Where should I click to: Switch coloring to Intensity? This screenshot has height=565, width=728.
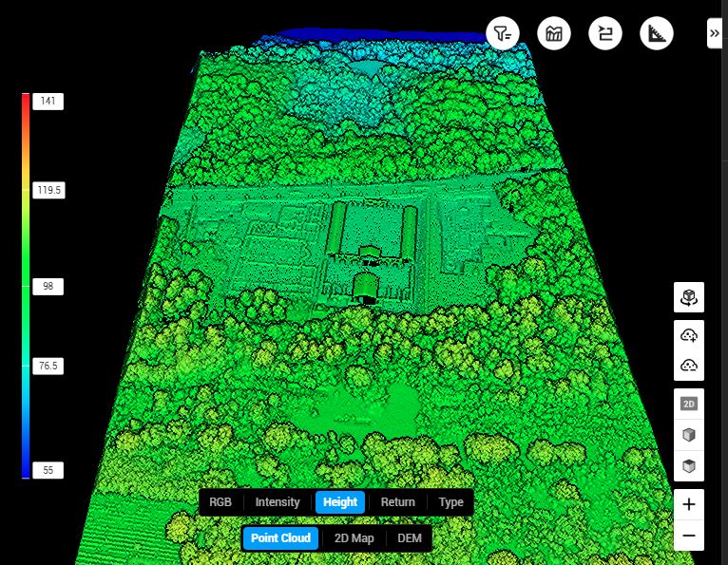pos(278,502)
